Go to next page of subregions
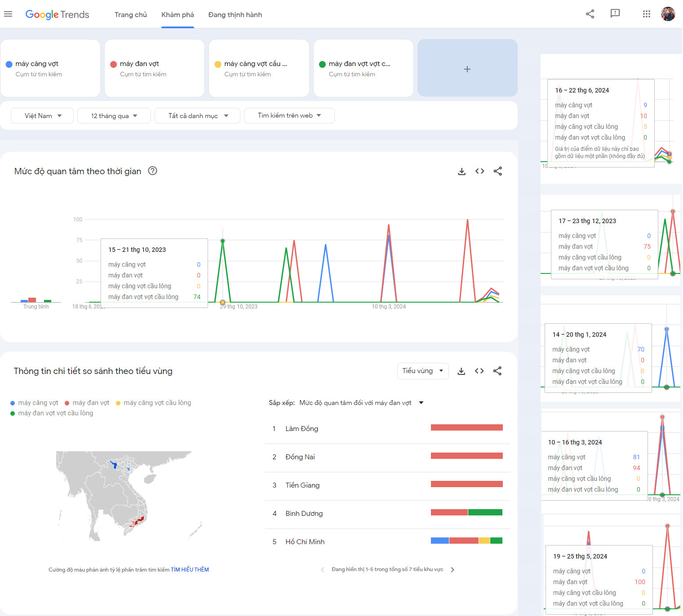 452,570
